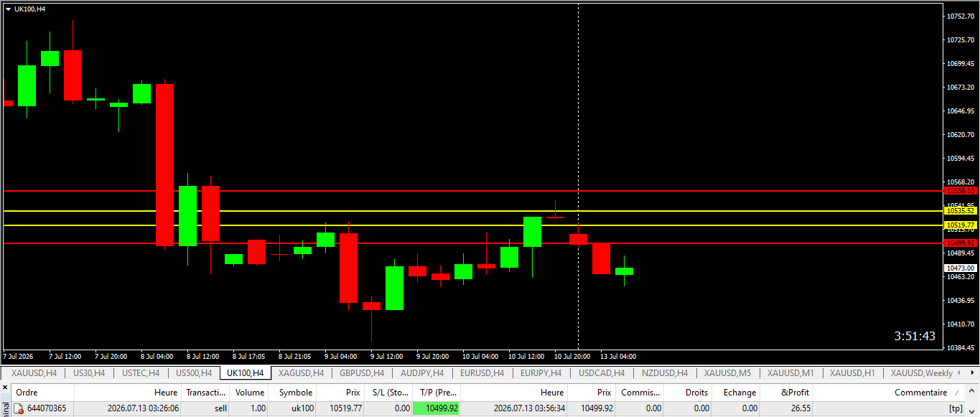Screen dimensions: 980x417
Task: Click the order 644070365 document icon
Action: click(19, 408)
